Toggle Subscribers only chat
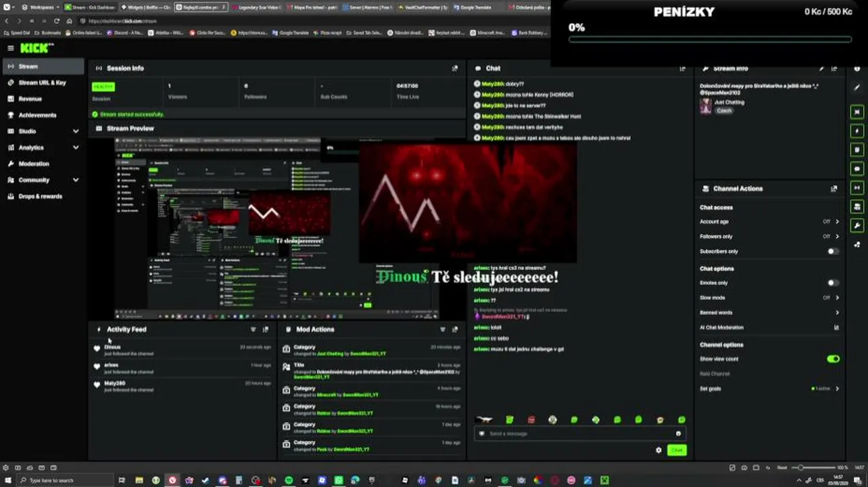The image size is (868, 487). click(x=833, y=252)
